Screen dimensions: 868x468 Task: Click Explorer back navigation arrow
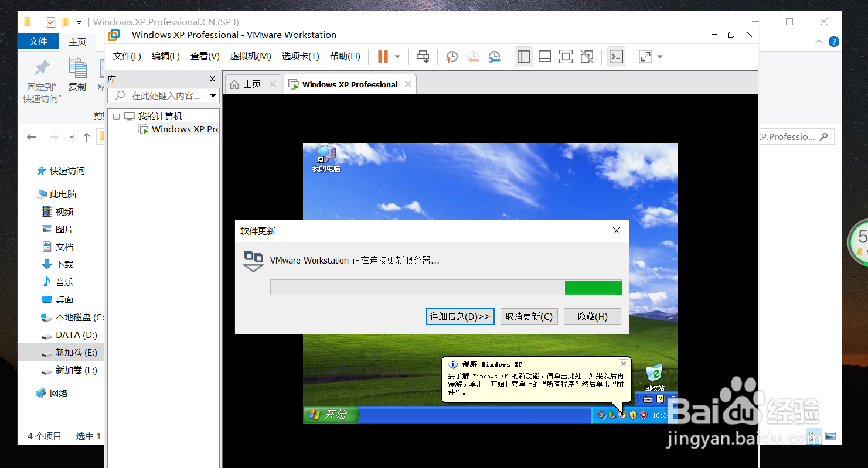[32, 137]
